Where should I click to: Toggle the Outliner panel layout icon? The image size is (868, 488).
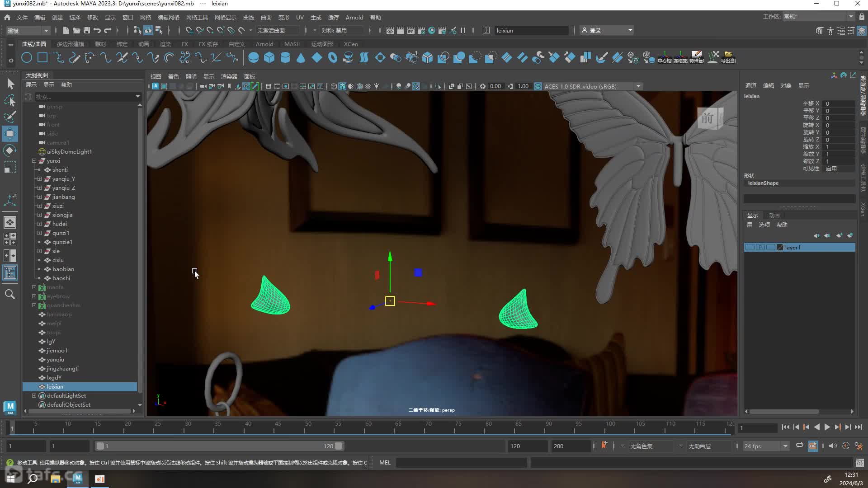tap(10, 272)
